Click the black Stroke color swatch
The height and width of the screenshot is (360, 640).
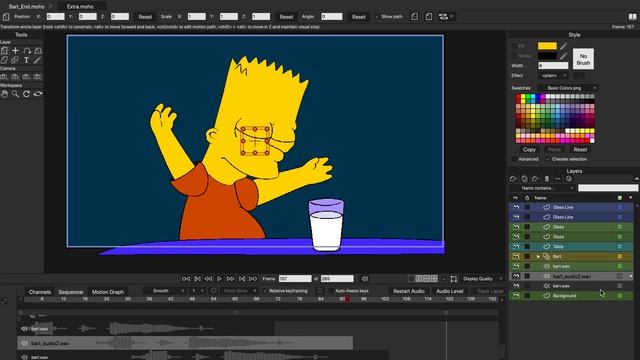[x=547, y=56]
